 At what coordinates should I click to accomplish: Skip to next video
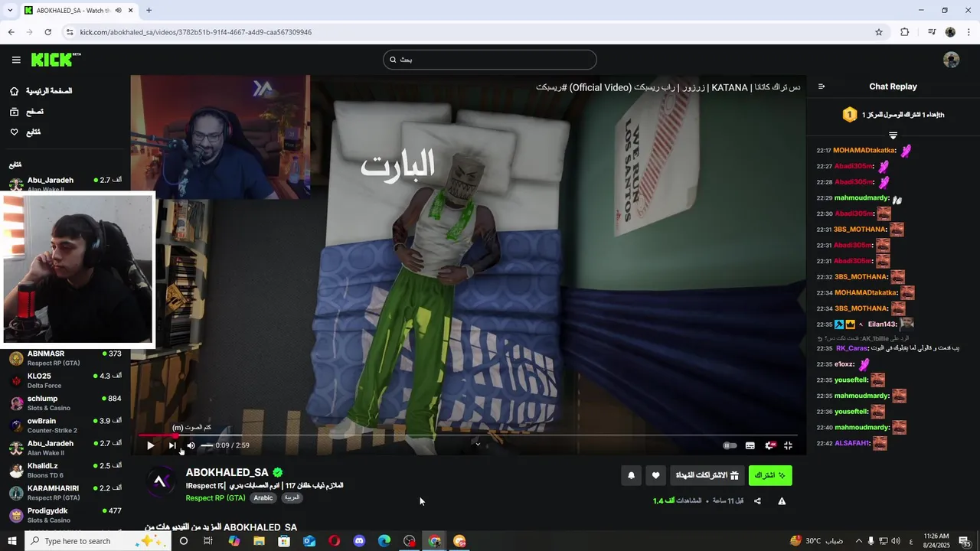tap(171, 445)
